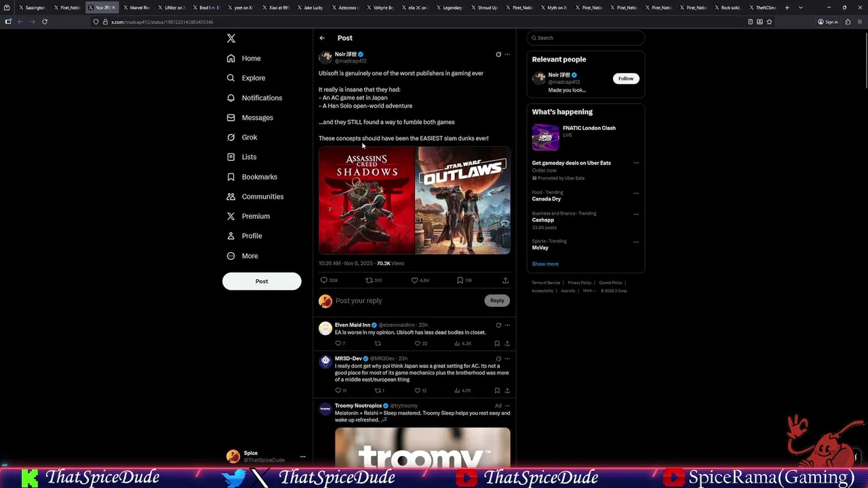Share the main post
The image size is (868, 488).
coord(505,280)
